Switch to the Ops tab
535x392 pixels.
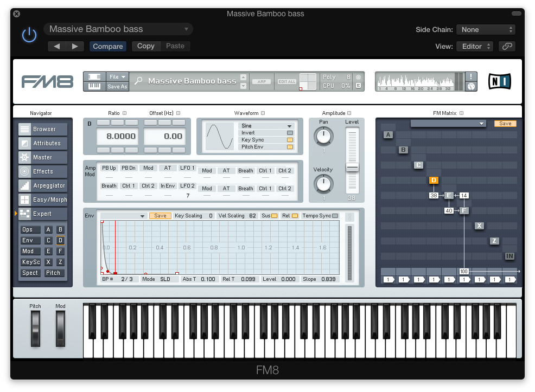click(x=30, y=230)
